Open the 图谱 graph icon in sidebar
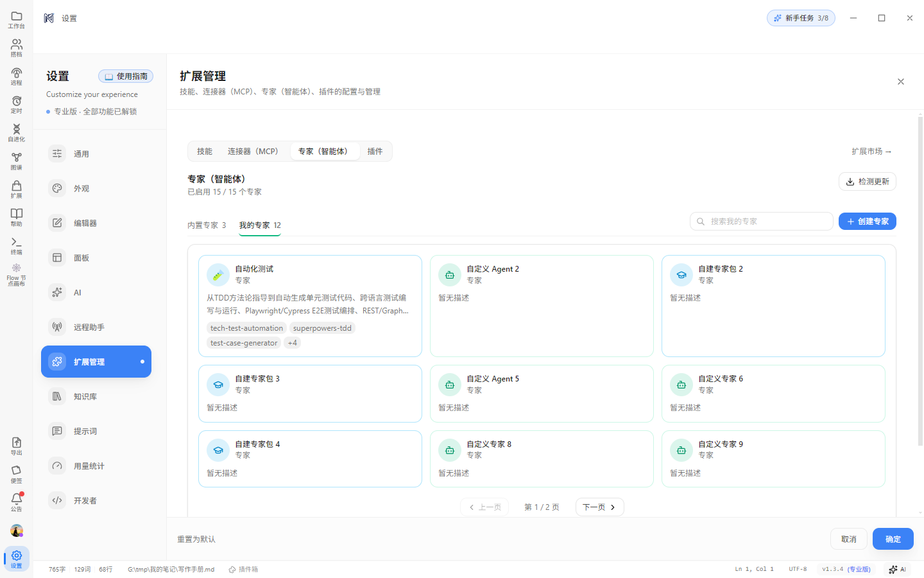The height and width of the screenshot is (578, 924). coord(17,161)
